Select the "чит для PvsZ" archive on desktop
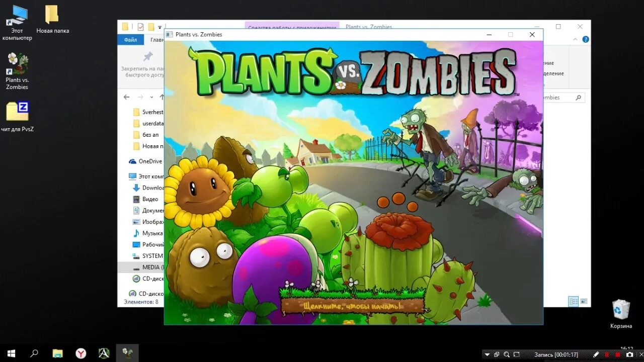 click(x=17, y=117)
